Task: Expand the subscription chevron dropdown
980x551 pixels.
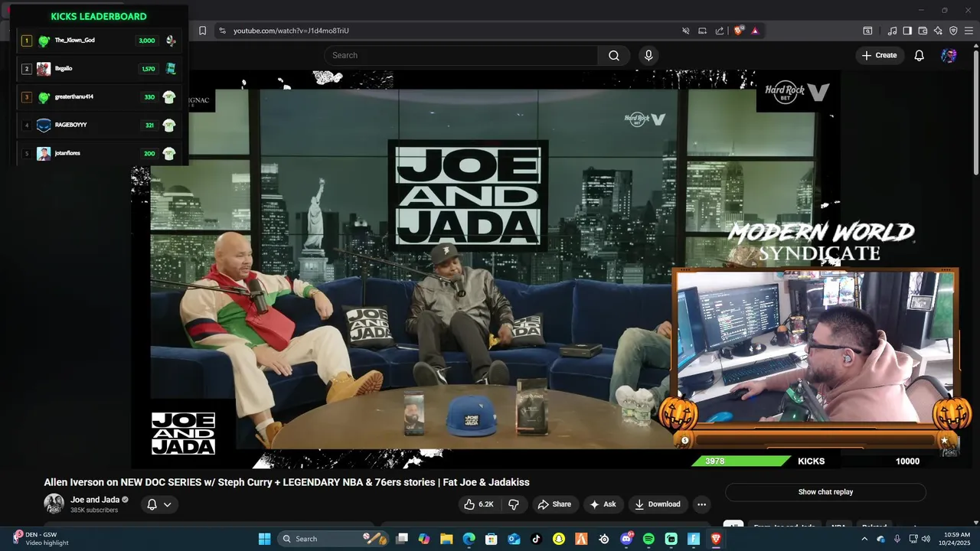Action: click(x=167, y=504)
